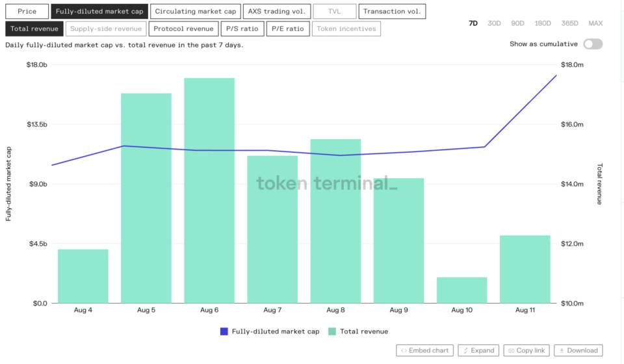Choose the MAX time range

pos(595,23)
